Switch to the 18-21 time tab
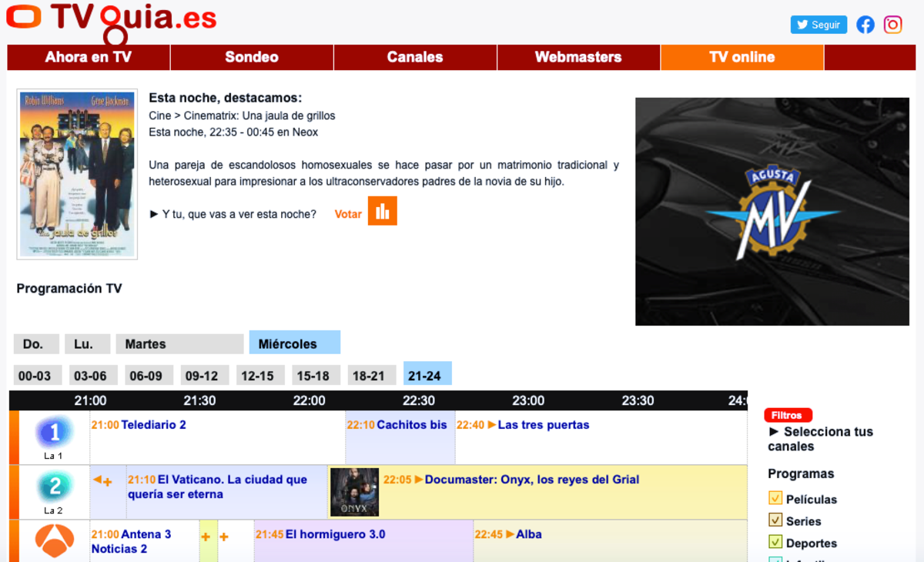Viewport: 924px width, 562px height. click(x=370, y=374)
